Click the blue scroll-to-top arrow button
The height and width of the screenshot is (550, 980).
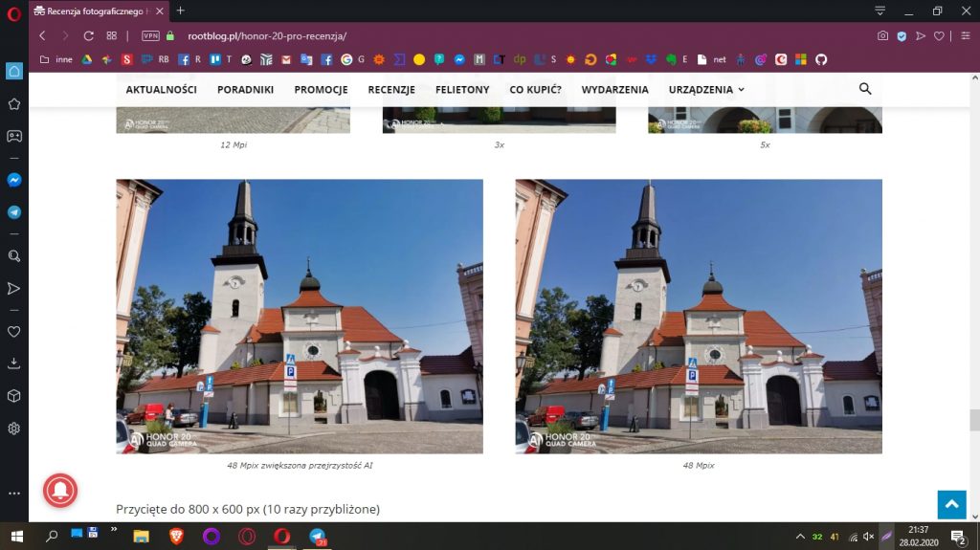coord(952,504)
